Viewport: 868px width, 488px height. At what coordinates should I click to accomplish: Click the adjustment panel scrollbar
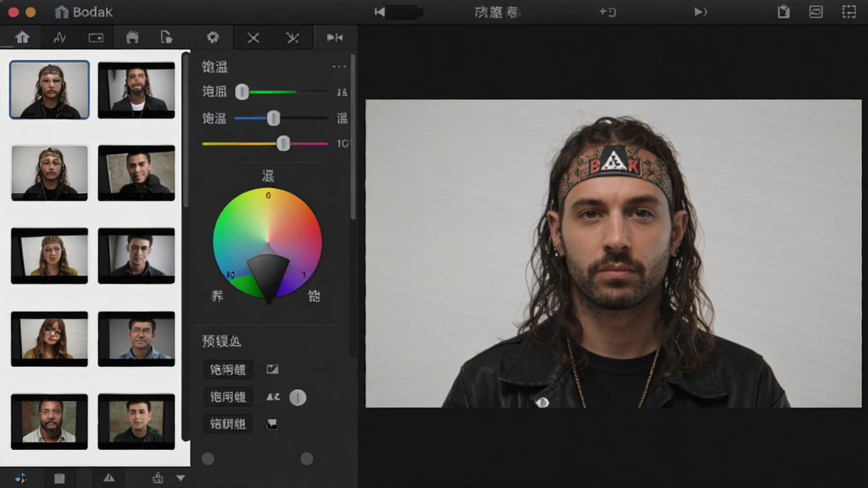(353, 137)
